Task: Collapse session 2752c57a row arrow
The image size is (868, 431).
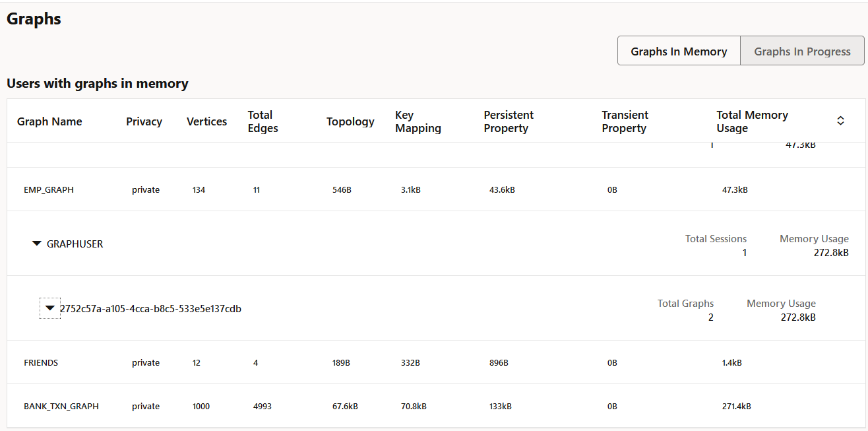Action: point(49,308)
